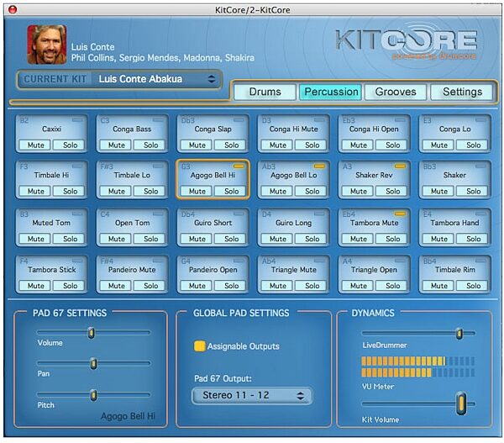The image size is (504, 443).
Task: Mute the Pandeiro Open pad
Action: (x=197, y=286)
